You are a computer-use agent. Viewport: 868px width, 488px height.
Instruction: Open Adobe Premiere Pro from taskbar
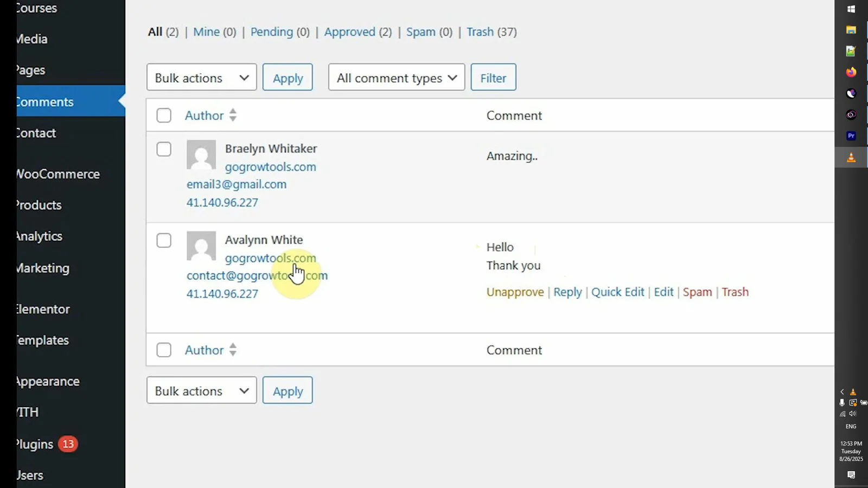851,136
